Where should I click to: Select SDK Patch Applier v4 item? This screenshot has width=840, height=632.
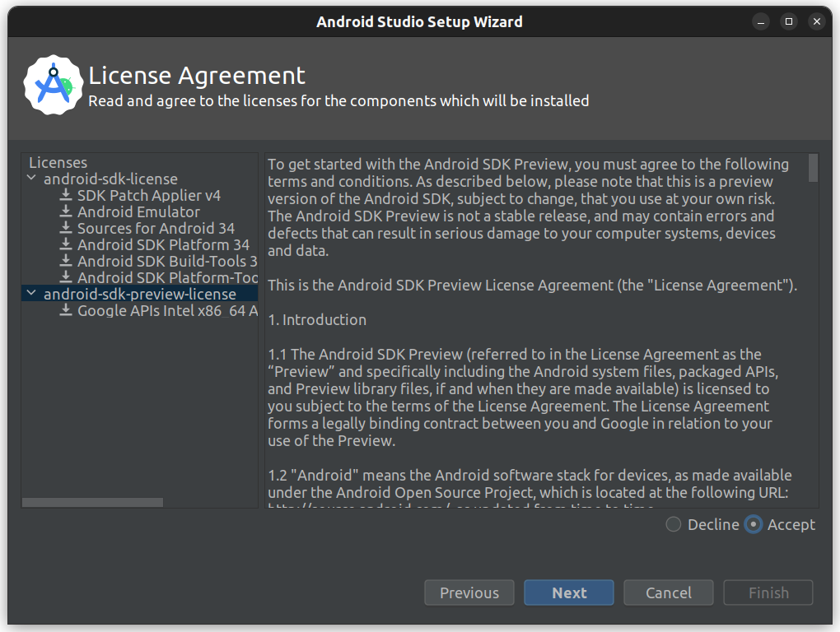pos(149,195)
